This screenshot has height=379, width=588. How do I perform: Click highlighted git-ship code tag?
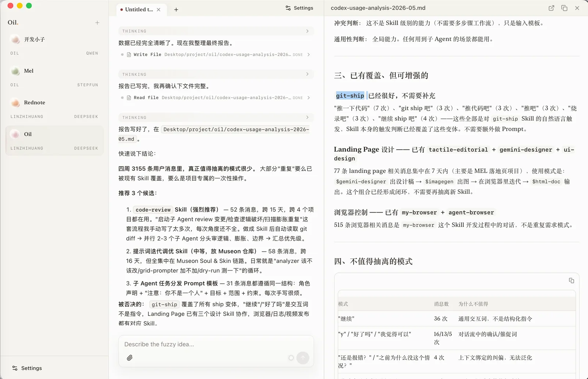pos(350,95)
